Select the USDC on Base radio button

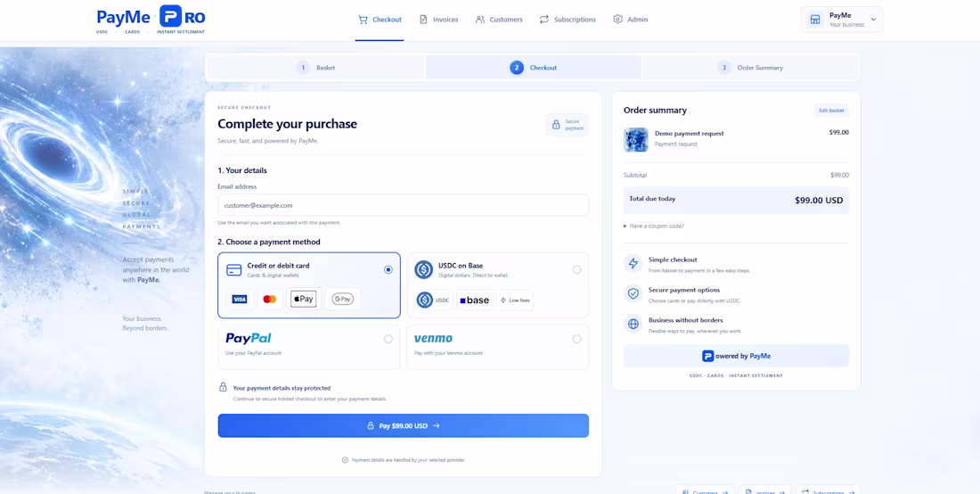pyautogui.click(x=577, y=269)
